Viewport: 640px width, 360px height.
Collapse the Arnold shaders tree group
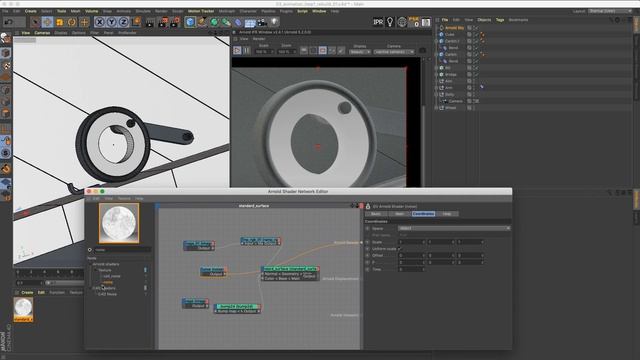tap(91, 264)
